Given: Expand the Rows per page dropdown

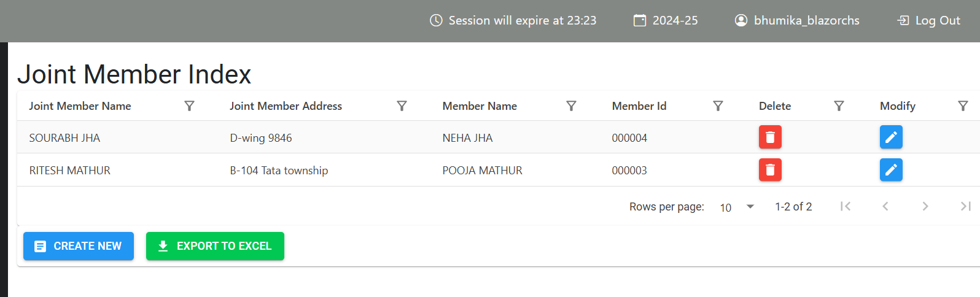Looking at the screenshot, I should coord(737,207).
